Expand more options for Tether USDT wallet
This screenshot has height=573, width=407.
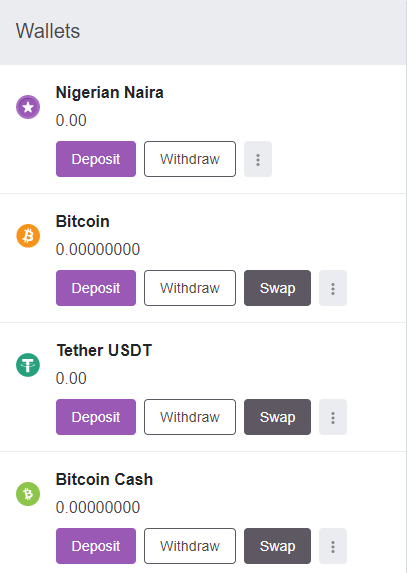(333, 417)
